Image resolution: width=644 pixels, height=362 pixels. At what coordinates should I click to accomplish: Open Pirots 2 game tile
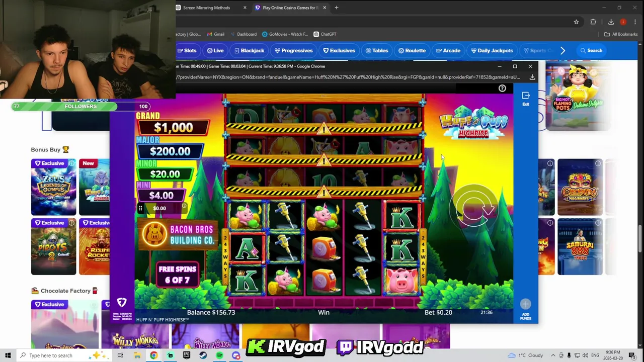coord(53,247)
